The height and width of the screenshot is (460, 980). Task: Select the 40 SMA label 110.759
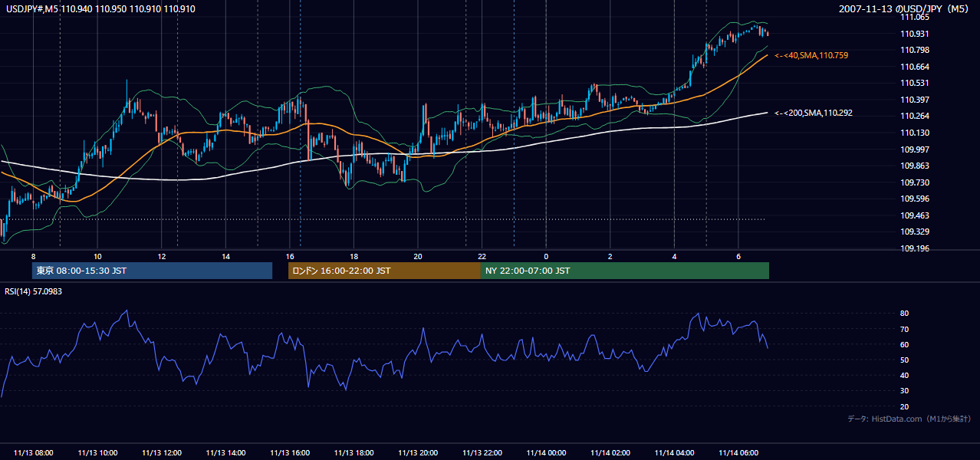[811, 55]
